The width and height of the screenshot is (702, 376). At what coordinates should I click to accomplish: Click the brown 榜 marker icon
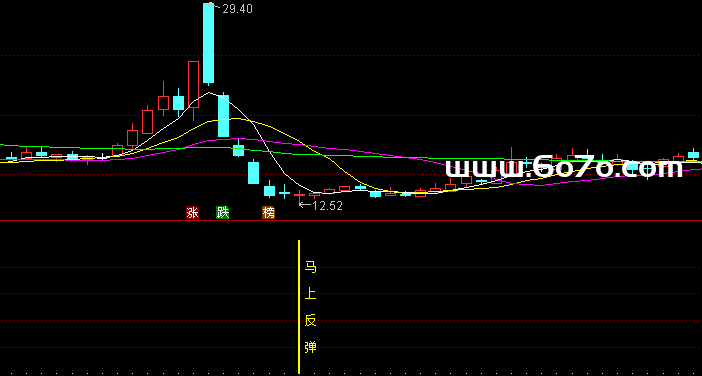coord(269,213)
